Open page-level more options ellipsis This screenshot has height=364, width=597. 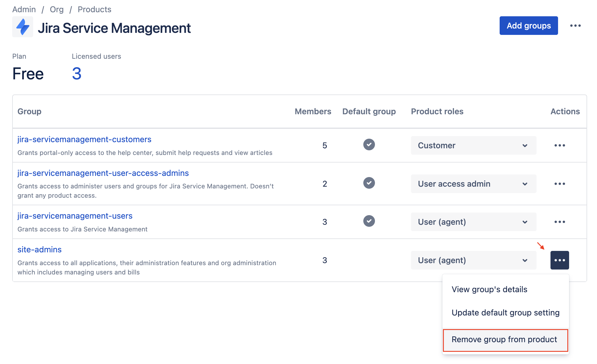click(x=575, y=26)
